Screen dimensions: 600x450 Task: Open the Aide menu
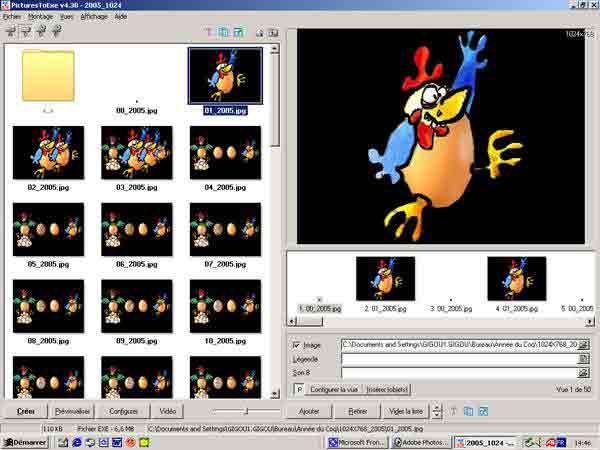(x=121, y=16)
